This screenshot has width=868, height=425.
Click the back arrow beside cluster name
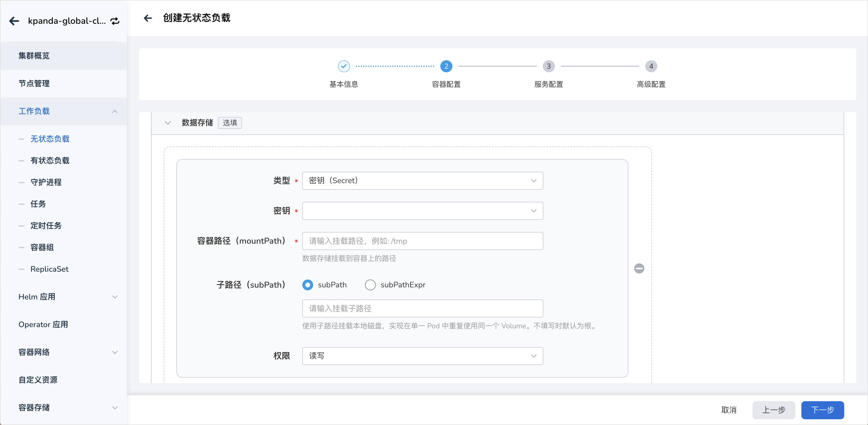[14, 21]
